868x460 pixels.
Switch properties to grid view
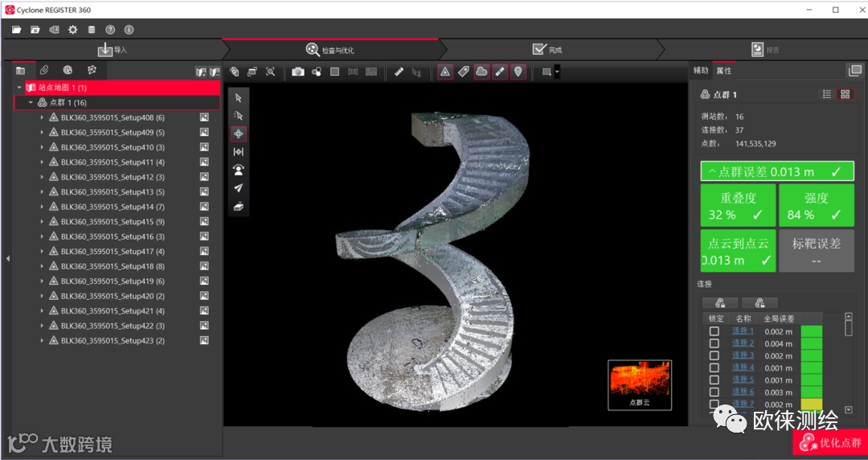(x=845, y=95)
